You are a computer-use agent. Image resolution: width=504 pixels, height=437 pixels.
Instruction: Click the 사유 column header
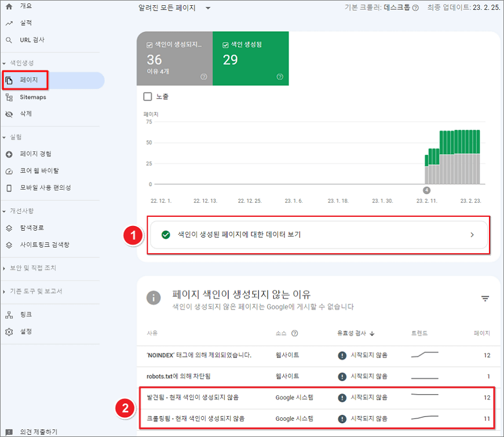tap(152, 333)
